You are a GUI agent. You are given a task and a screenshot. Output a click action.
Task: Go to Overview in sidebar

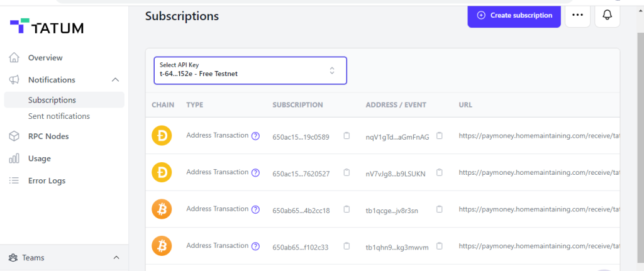[x=45, y=58]
